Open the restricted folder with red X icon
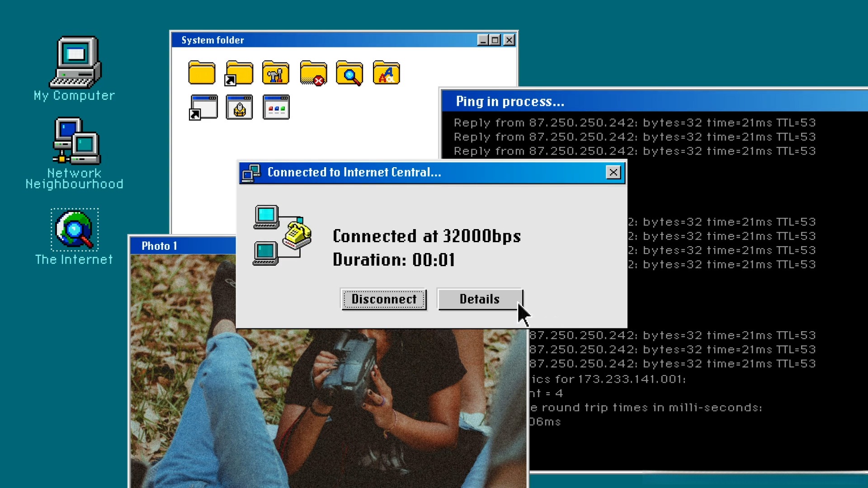 [x=312, y=73]
